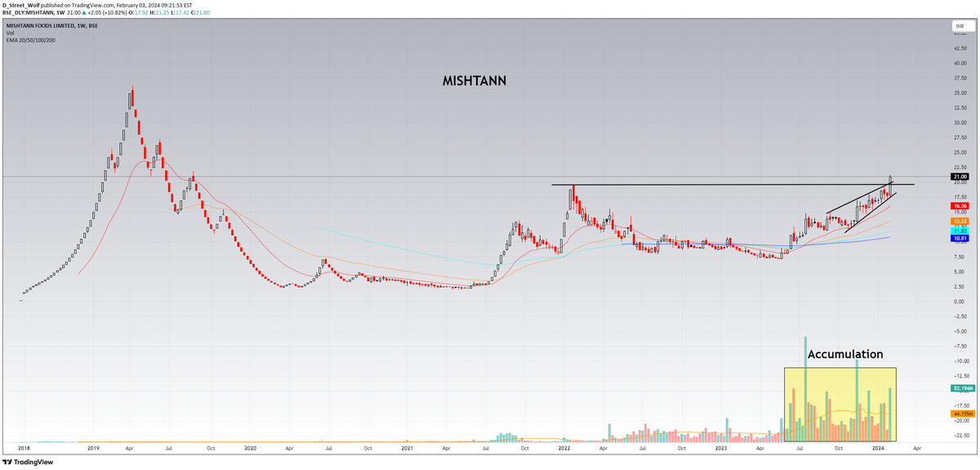Viewport: 980px width, 470px height.
Task: Click the 42.50 price axis label
Action: click(x=960, y=48)
